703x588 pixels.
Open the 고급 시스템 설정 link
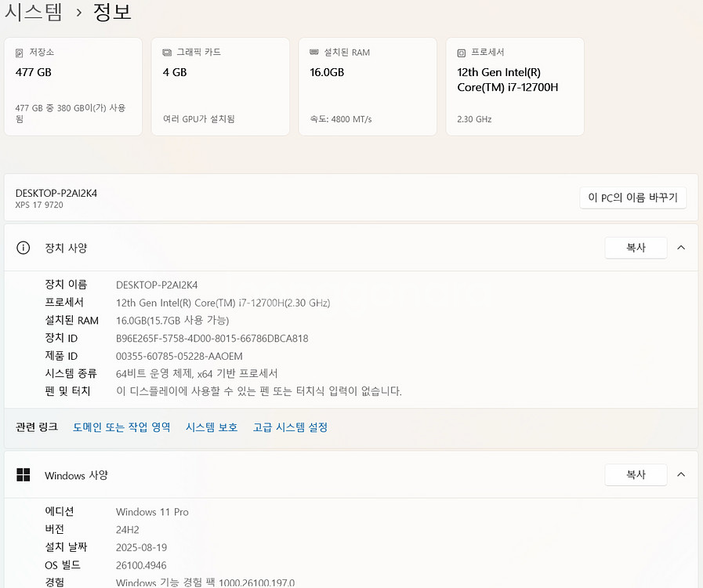click(290, 427)
